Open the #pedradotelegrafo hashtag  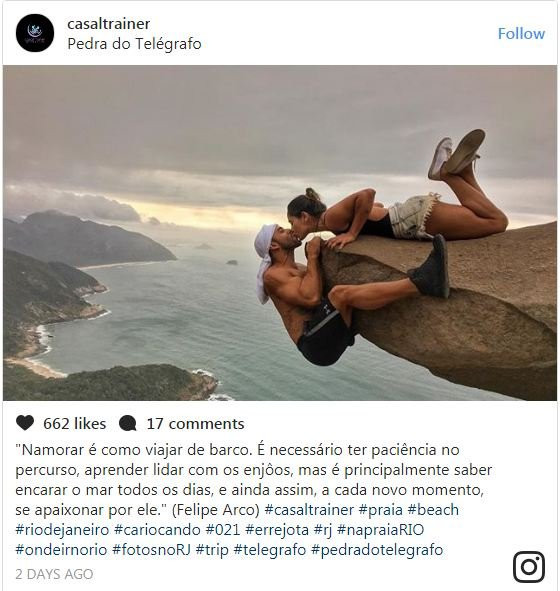click(377, 550)
